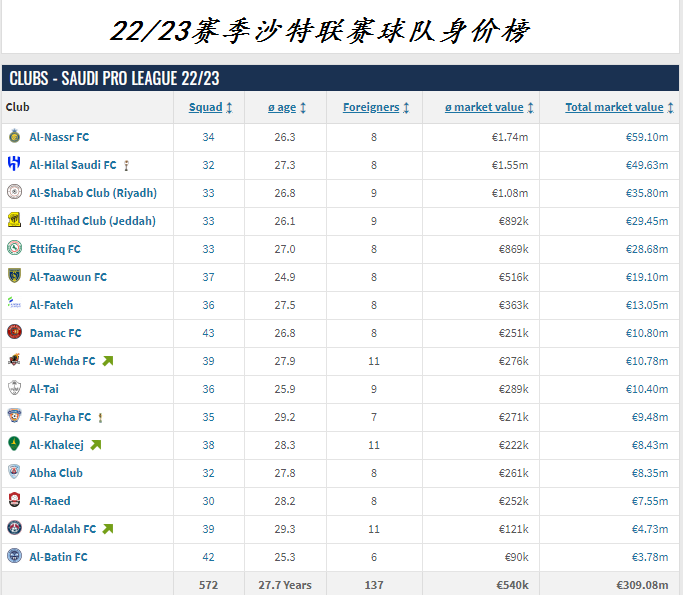Click the Damac FC crest icon

click(14, 333)
